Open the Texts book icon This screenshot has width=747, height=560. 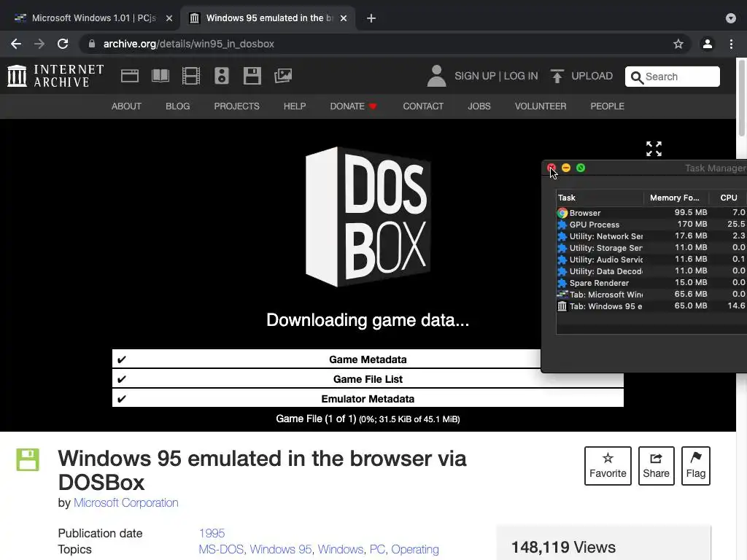coord(160,76)
